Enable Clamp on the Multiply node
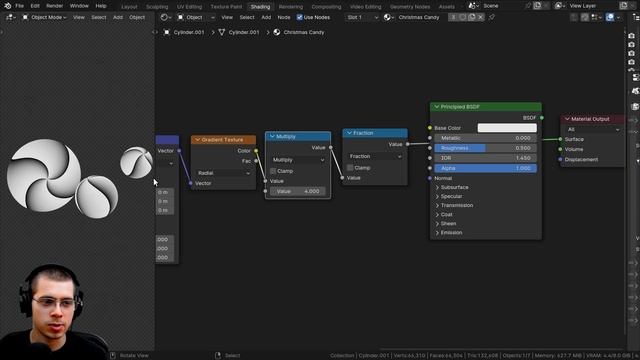The image size is (640, 360). point(273,171)
